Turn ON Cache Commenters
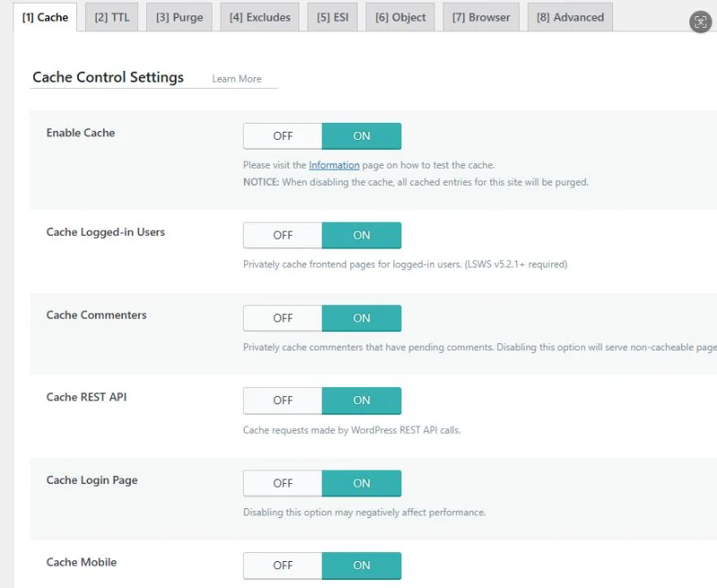Image resolution: width=717 pixels, height=588 pixels. tap(361, 318)
